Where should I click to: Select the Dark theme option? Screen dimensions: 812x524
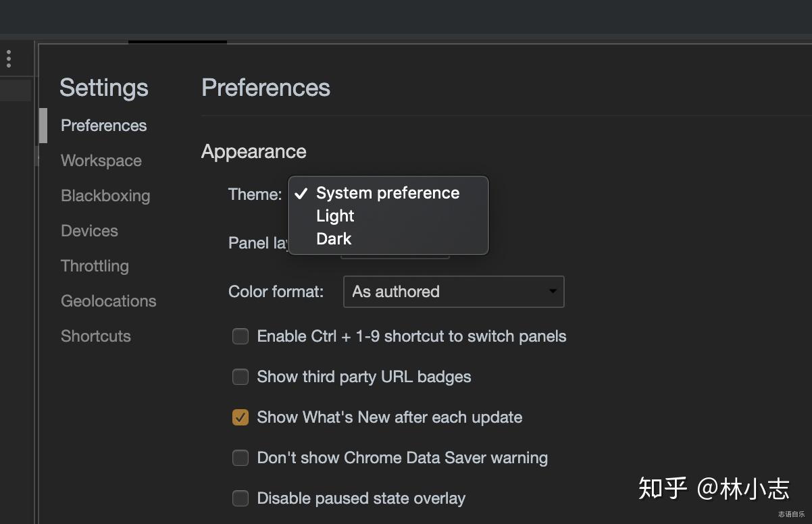coord(334,238)
